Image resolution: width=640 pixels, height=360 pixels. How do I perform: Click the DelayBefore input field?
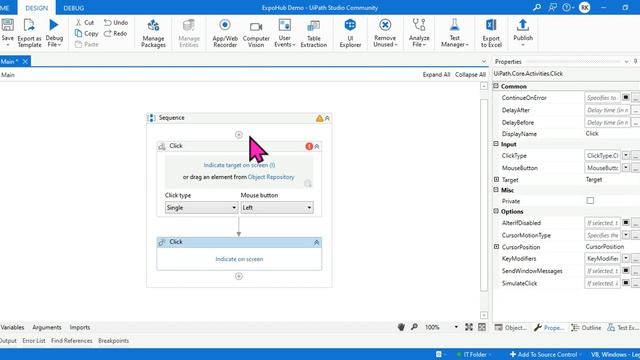point(608,122)
